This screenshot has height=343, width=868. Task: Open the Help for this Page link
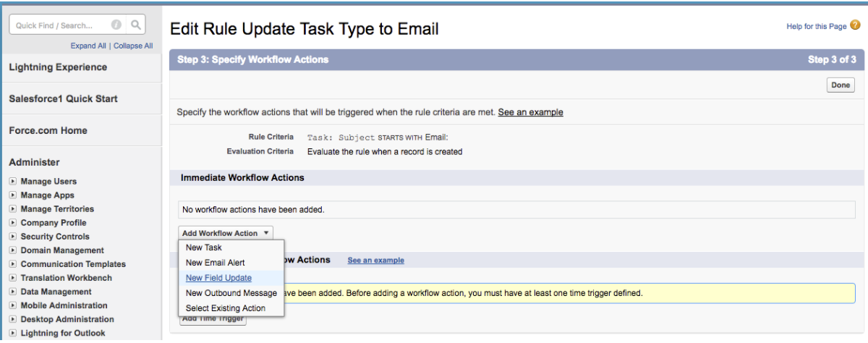[x=816, y=27]
